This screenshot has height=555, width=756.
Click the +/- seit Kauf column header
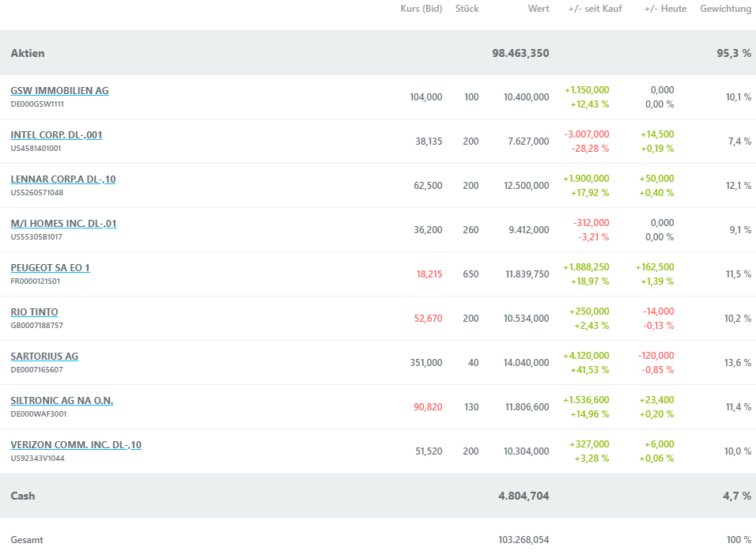595,9
